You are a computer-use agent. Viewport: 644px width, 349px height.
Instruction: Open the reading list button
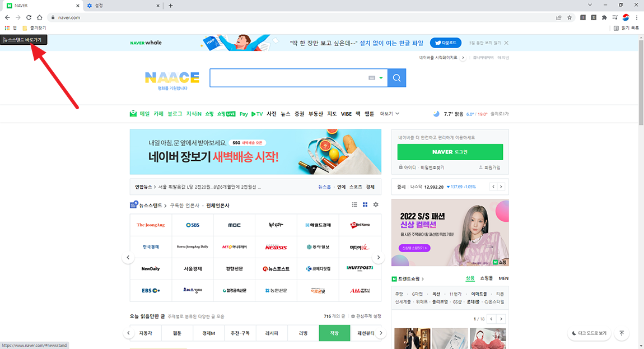click(626, 28)
